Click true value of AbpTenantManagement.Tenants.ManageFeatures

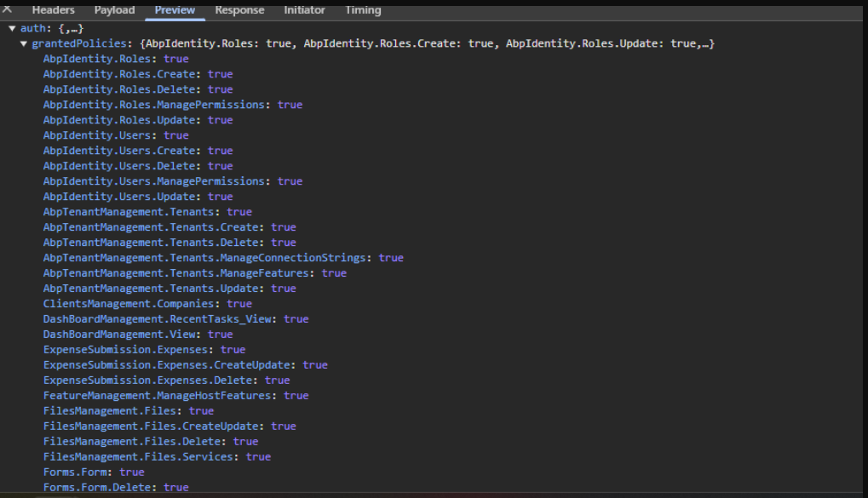click(334, 273)
